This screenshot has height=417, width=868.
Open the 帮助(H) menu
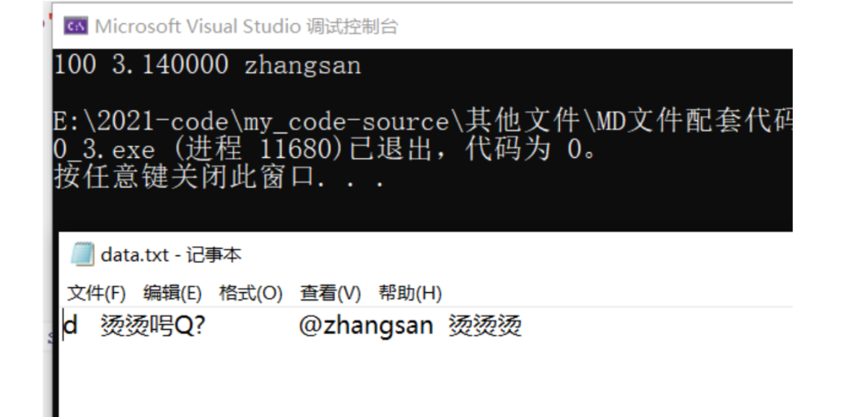(x=409, y=294)
